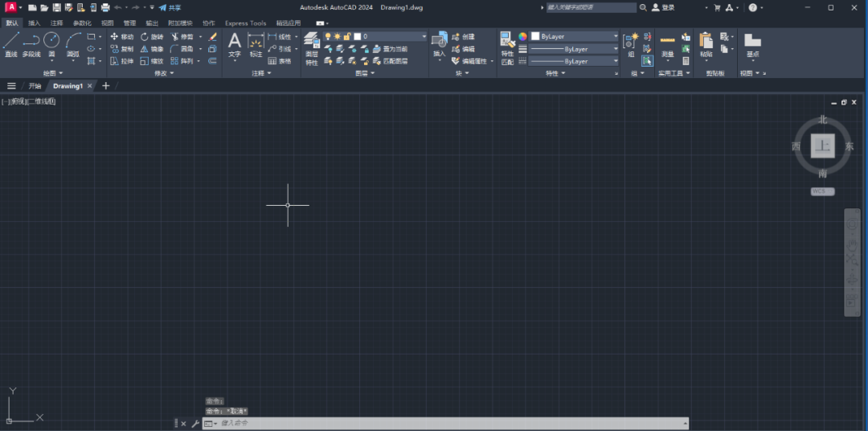Click the 镜像 (Mirror) tool
This screenshot has width=868, height=431.
pyautogui.click(x=152, y=49)
